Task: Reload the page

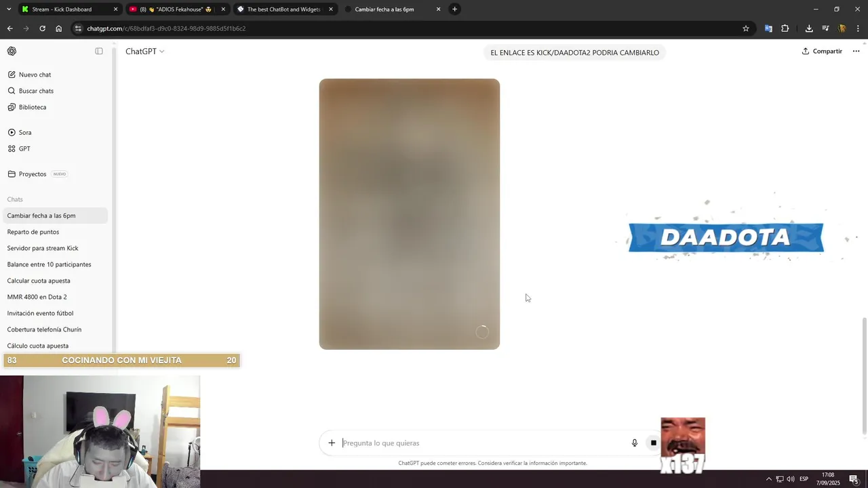Action: (42, 28)
